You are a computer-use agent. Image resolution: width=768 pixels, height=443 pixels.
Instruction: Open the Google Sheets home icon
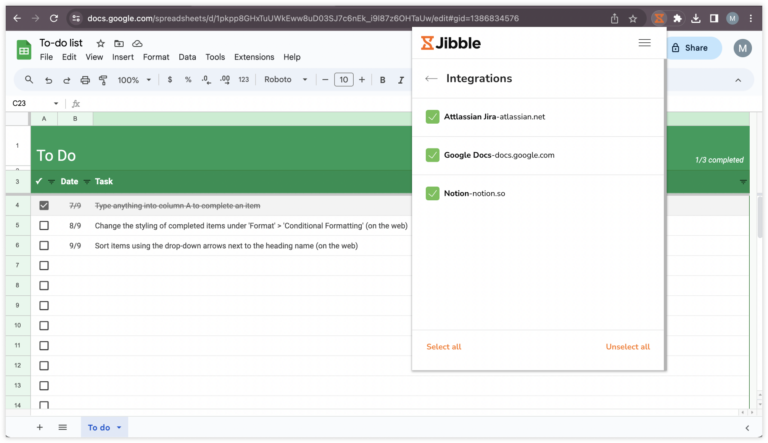click(24, 49)
